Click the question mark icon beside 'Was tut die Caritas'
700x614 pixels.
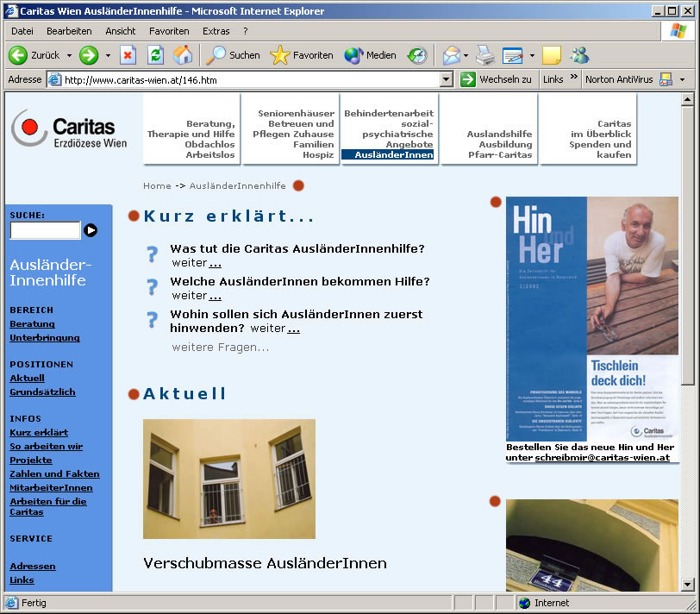pyautogui.click(x=153, y=254)
